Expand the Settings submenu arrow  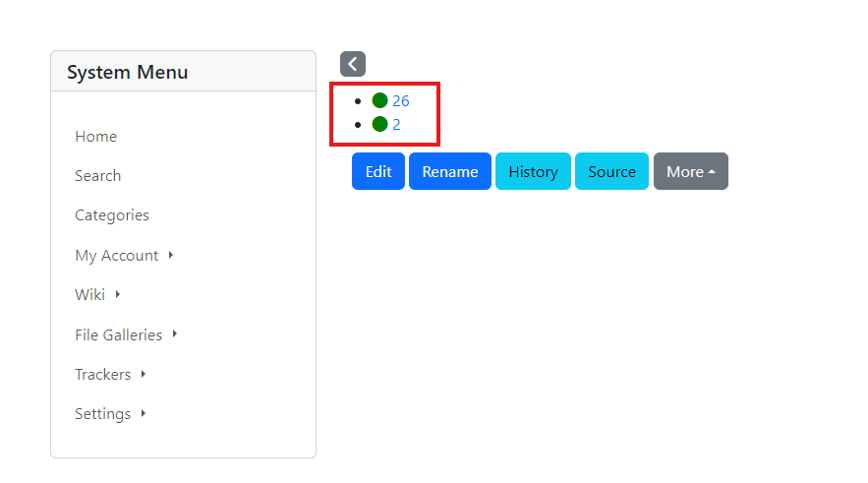[144, 413]
